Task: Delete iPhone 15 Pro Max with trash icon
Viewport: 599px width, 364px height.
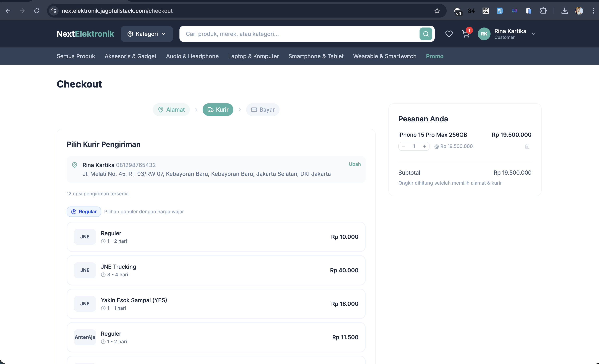Action: 527,146
